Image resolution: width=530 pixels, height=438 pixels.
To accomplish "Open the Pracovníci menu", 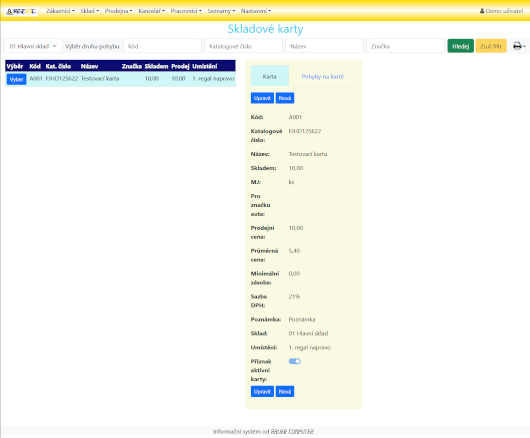I will pyautogui.click(x=186, y=11).
